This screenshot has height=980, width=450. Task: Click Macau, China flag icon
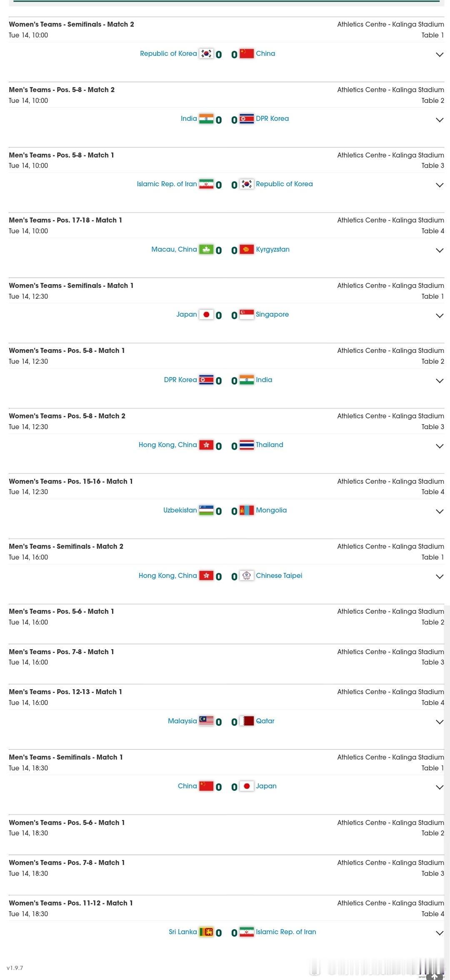(206, 249)
